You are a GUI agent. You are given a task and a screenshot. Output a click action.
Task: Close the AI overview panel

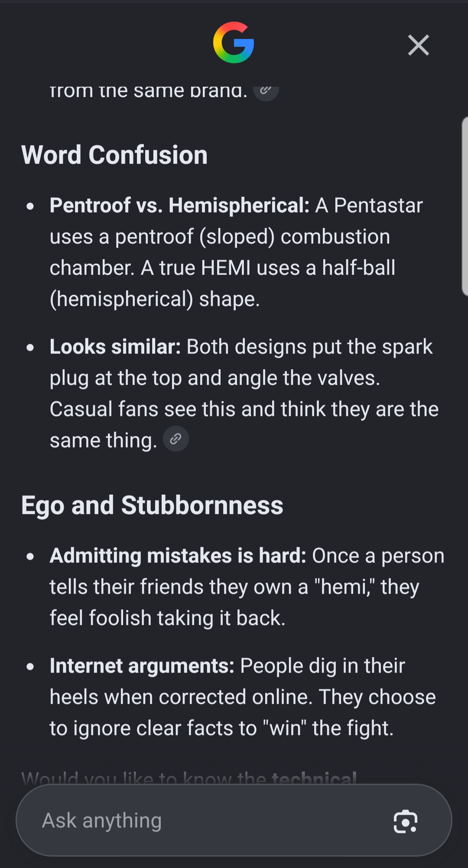pos(418,45)
